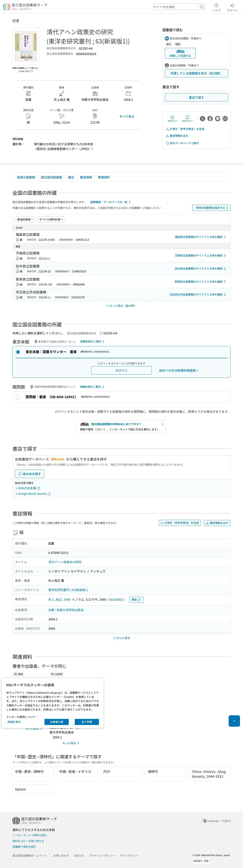Open 群馬県立図書館のサイトでこの本を確認 link

pyautogui.click(x=200, y=282)
